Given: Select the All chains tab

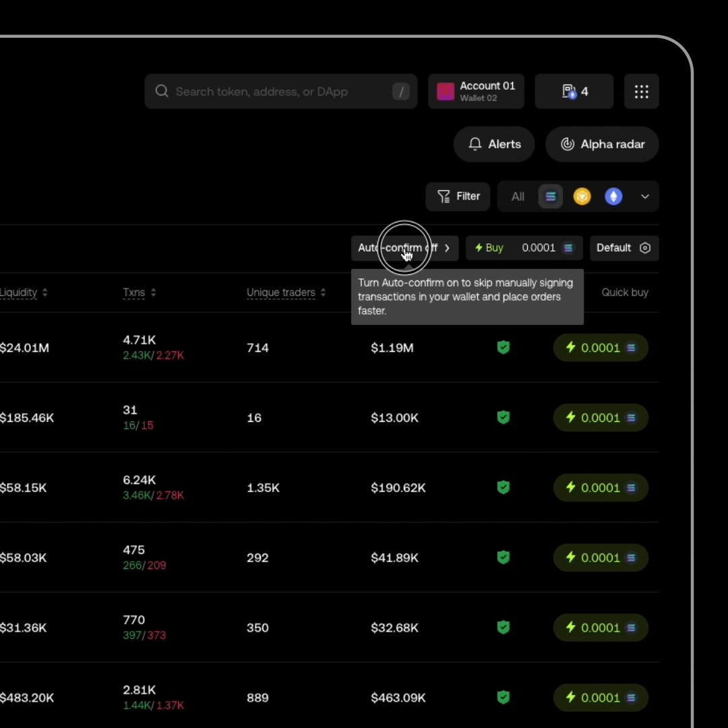Looking at the screenshot, I should point(518,196).
